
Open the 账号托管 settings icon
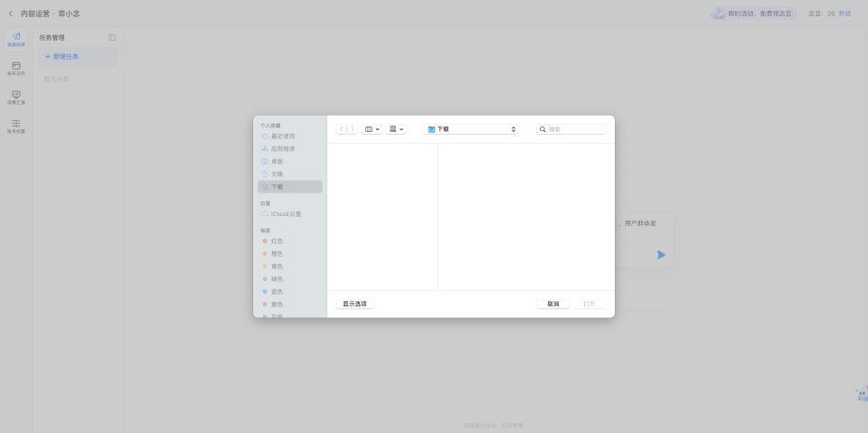[x=16, y=126]
